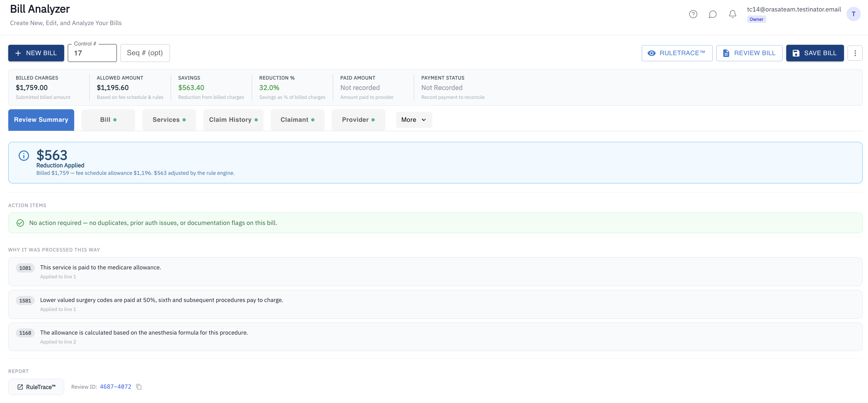Open notifications bell icon
Viewport: 868px width, 403px height.
pos(732,14)
